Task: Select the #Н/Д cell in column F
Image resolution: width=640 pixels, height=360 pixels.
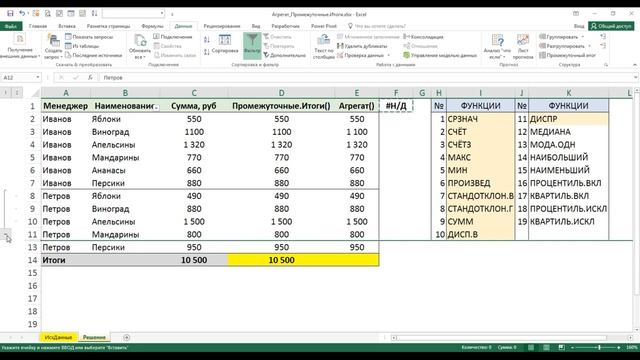Action: 396,106
